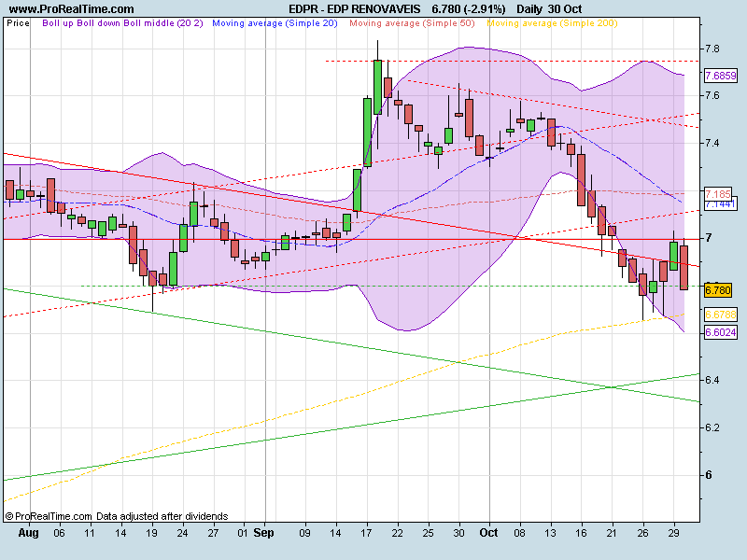Screen dimensions: 747x560
Task: Click the 6.2 tick on the price axis
Action: [712, 427]
